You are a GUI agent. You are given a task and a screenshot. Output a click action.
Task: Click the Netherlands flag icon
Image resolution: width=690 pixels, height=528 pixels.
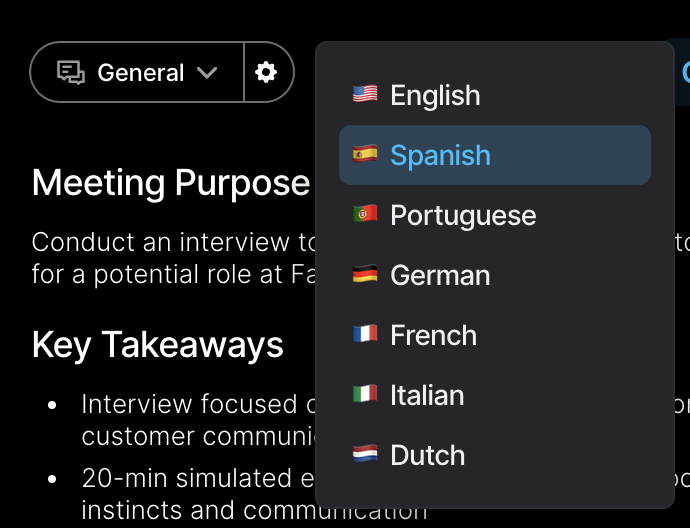(x=365, y=454)
